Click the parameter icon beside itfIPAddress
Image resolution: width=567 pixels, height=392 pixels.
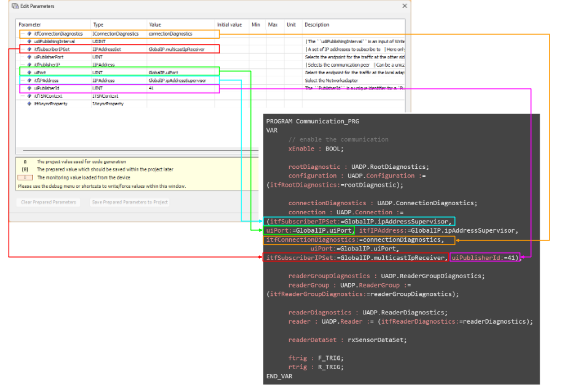pos(30,81)
